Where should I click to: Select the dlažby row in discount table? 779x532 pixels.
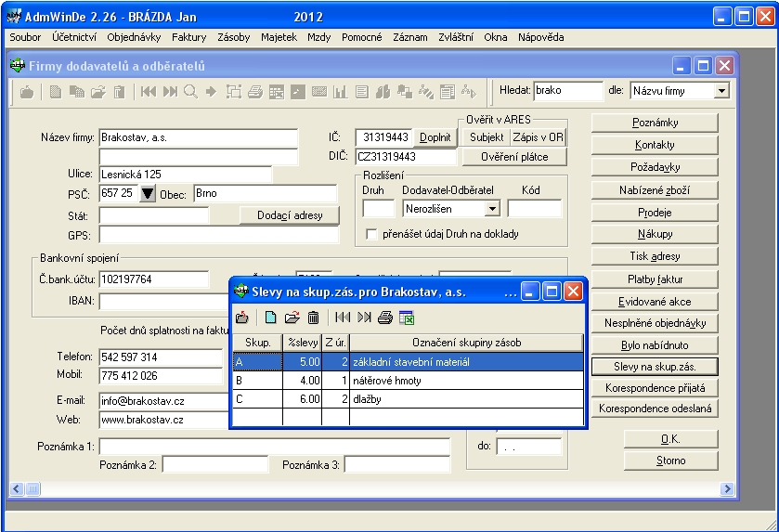408,399
